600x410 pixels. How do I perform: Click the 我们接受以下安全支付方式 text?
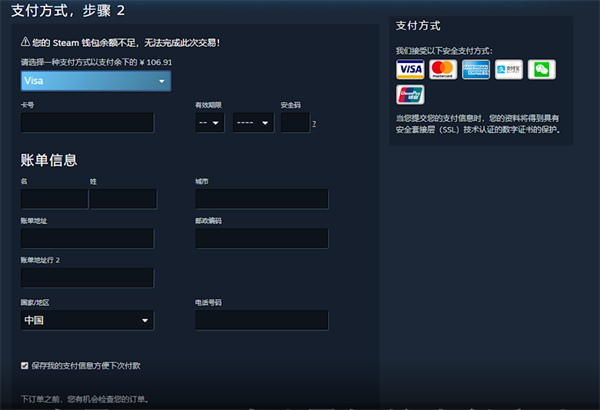click(x=444, y=51)
